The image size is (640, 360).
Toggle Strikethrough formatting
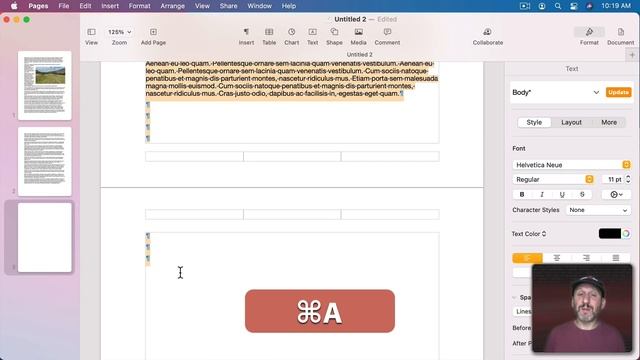coord(582,195)
